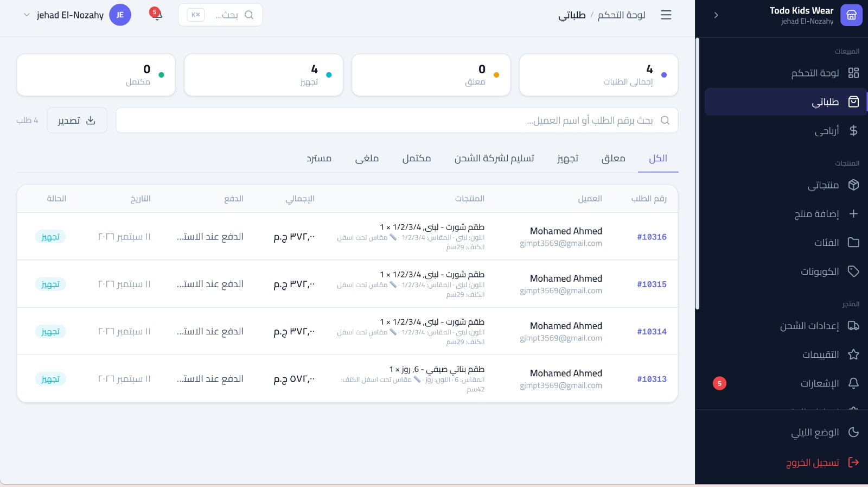The width and height of the screenshot is (868, 487).
Task: Click the ٥٧٢,٠٠ ج.م total for order #10313
Action: [294, 379]
